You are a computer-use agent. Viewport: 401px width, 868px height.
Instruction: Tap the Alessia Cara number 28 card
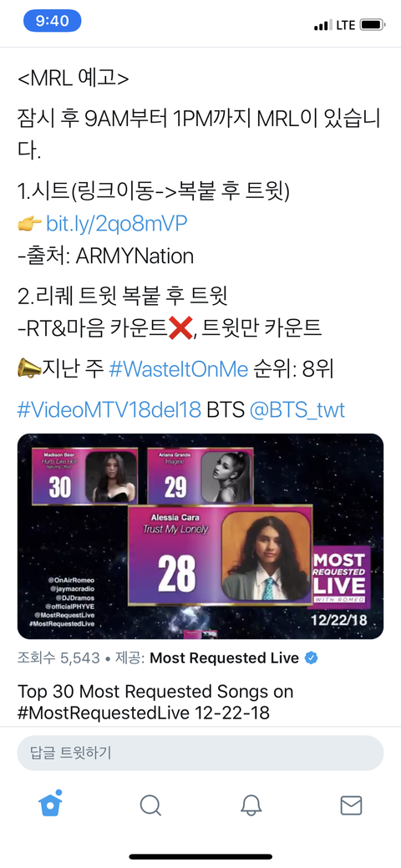[x=221, y=555]
